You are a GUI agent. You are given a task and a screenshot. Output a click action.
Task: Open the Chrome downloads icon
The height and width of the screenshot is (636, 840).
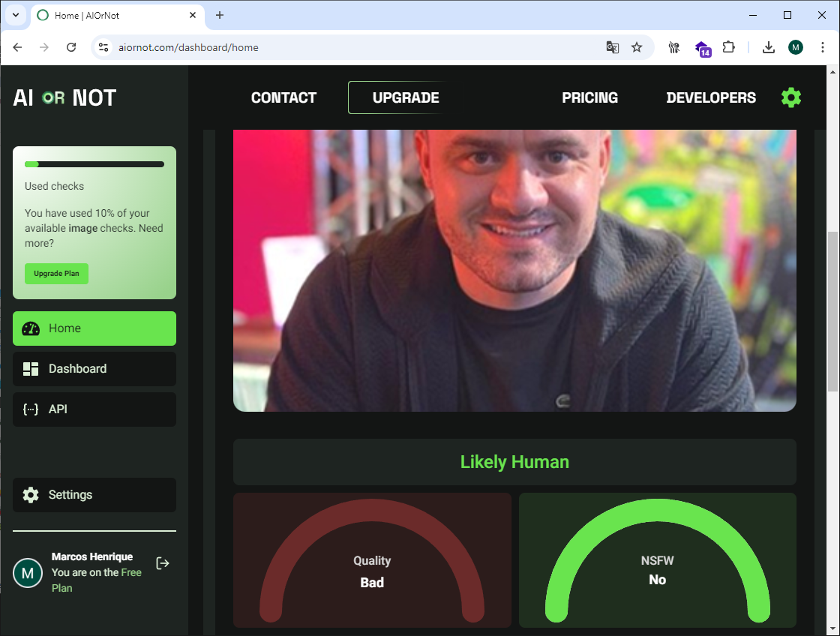768,47
